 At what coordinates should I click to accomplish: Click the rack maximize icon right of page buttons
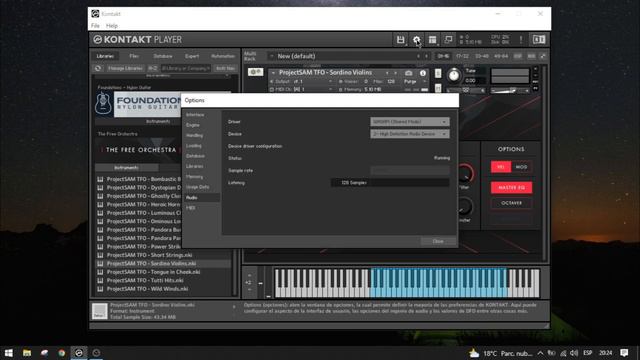click(543, 56)
